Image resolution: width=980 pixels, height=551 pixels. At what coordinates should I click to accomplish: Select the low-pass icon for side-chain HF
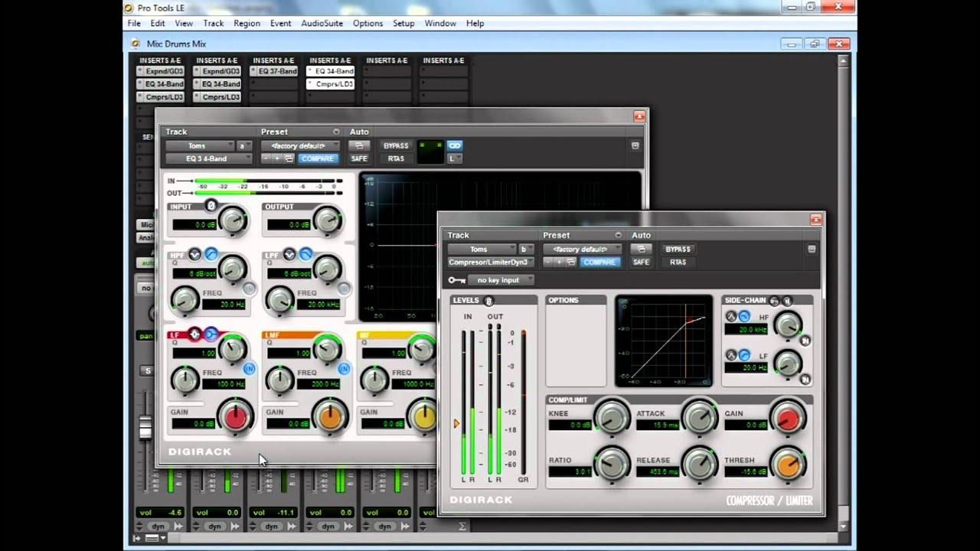pyautogui.click(x=743, y=316)
